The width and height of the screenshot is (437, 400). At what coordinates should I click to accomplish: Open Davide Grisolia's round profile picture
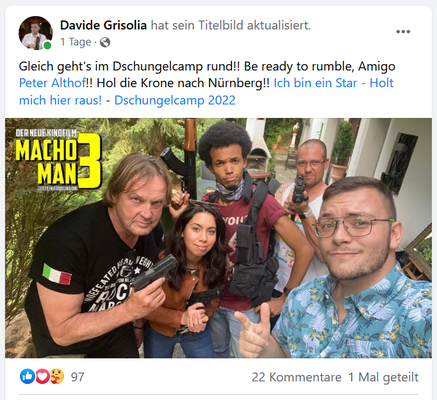coord(35,33)
